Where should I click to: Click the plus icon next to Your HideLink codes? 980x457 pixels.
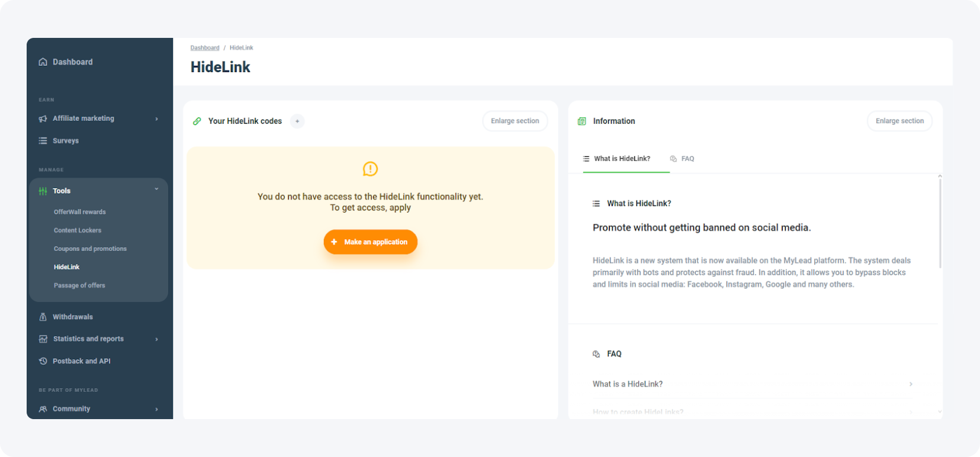[x=297, y=121]
